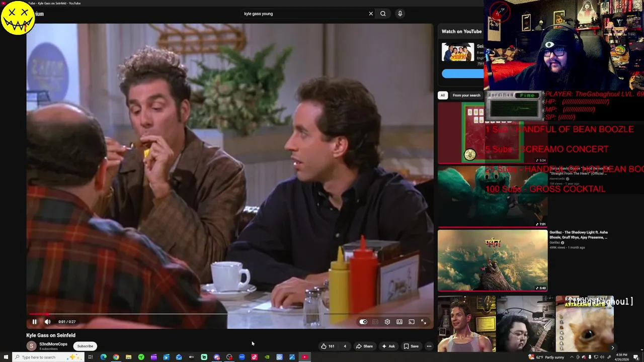Select the 'All' filter chip
The image size is (644, 362).
(x=443, y=95)
